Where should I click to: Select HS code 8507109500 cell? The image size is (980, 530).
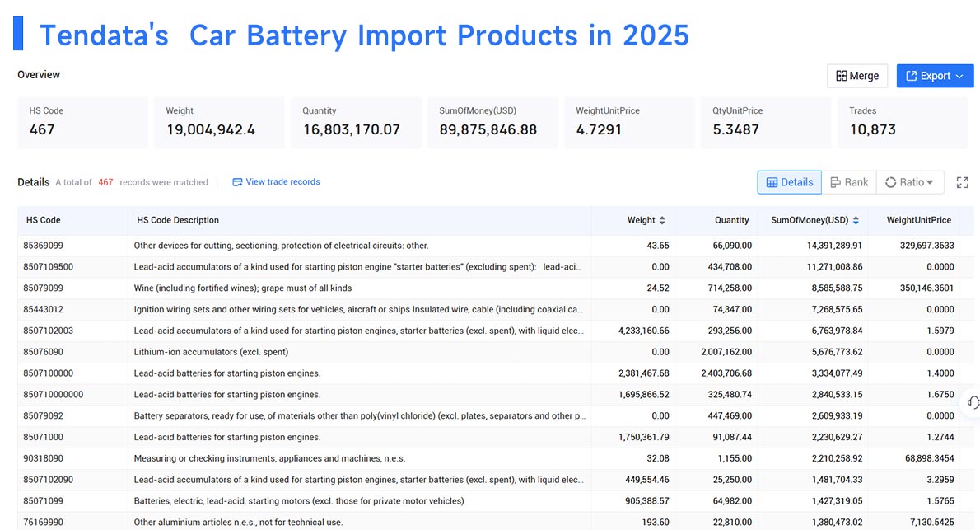(48, 267)
